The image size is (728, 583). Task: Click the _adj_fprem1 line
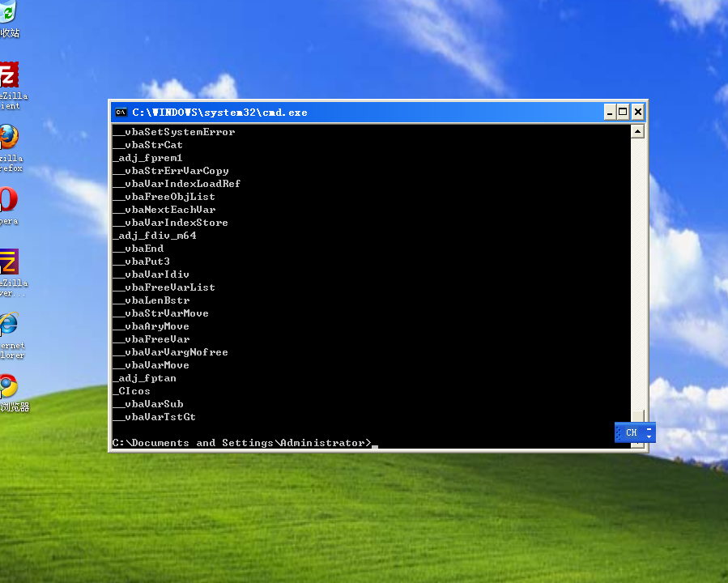(x=147, y=158)
